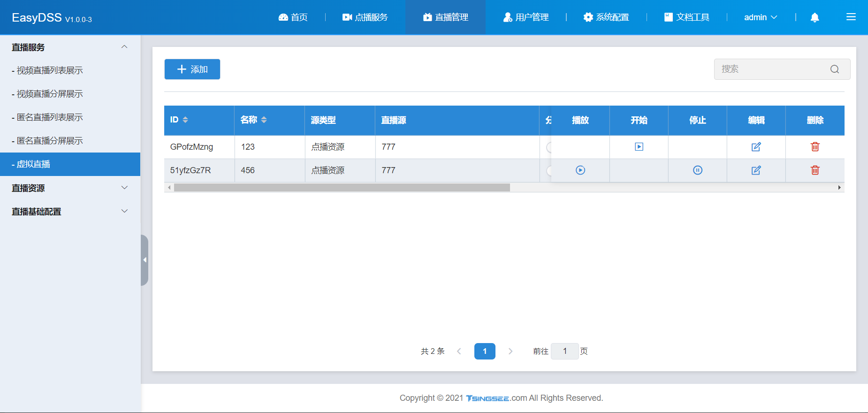Select page 1 in pagination
Screen dimensions: 868x413
[x=485, y=351]
